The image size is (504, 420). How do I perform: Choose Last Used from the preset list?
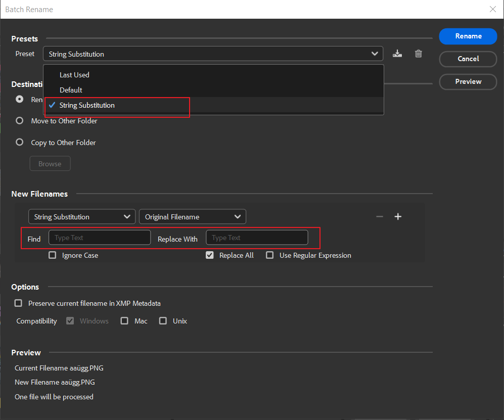[x=74, y=74]
